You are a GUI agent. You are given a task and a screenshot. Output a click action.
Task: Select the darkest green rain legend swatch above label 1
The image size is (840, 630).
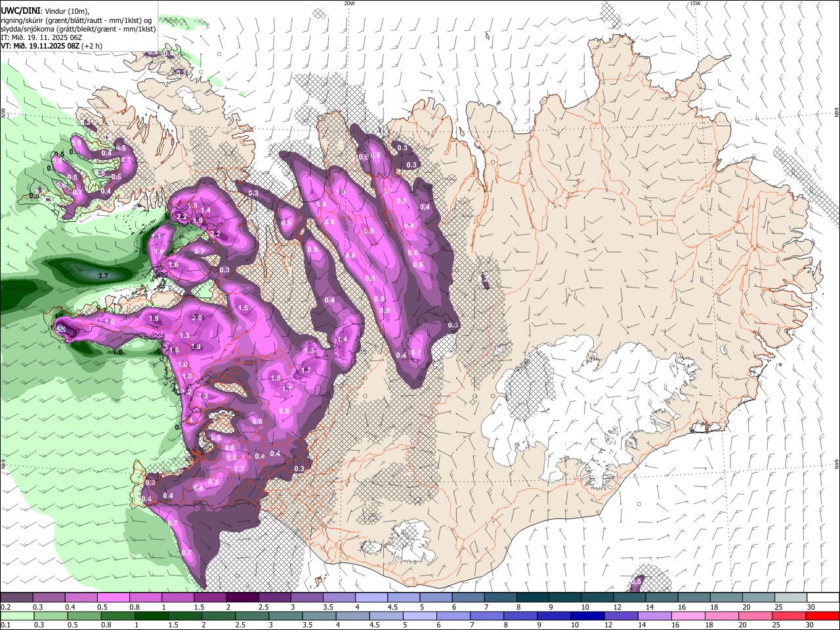pos(151,616)
